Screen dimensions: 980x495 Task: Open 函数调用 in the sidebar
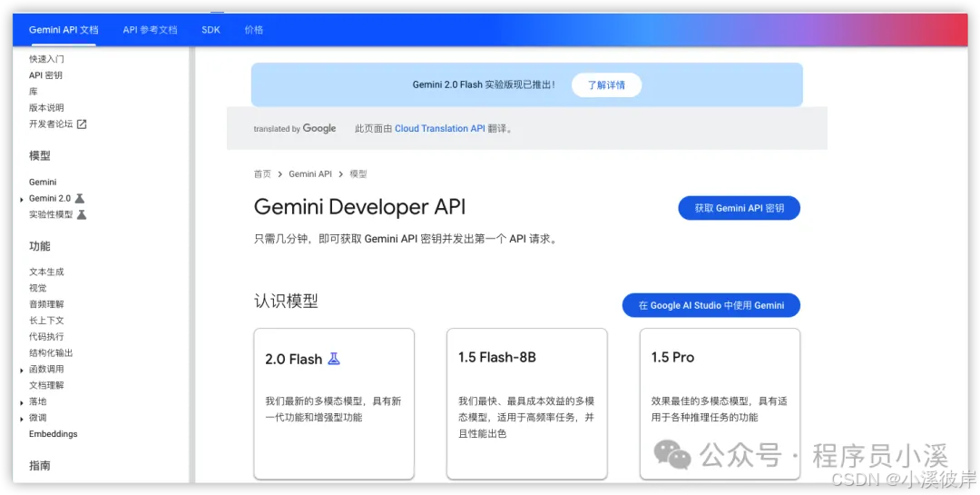pyautogui.click(x=46, y=370)
